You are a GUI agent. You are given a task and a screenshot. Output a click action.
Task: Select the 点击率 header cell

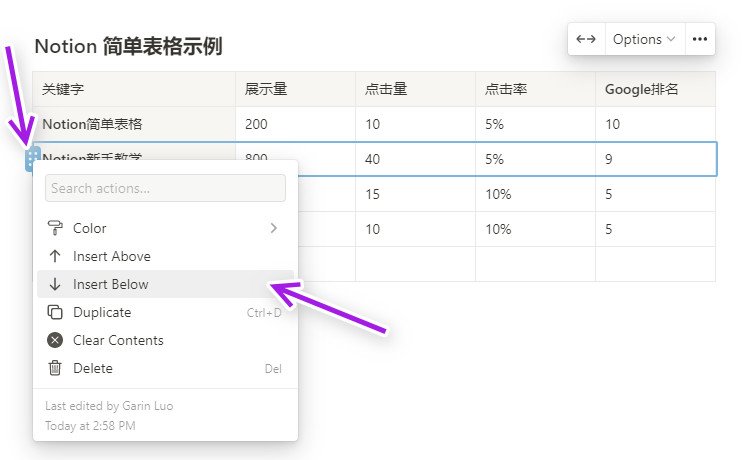pyautogui.click(x=536, y=89)
